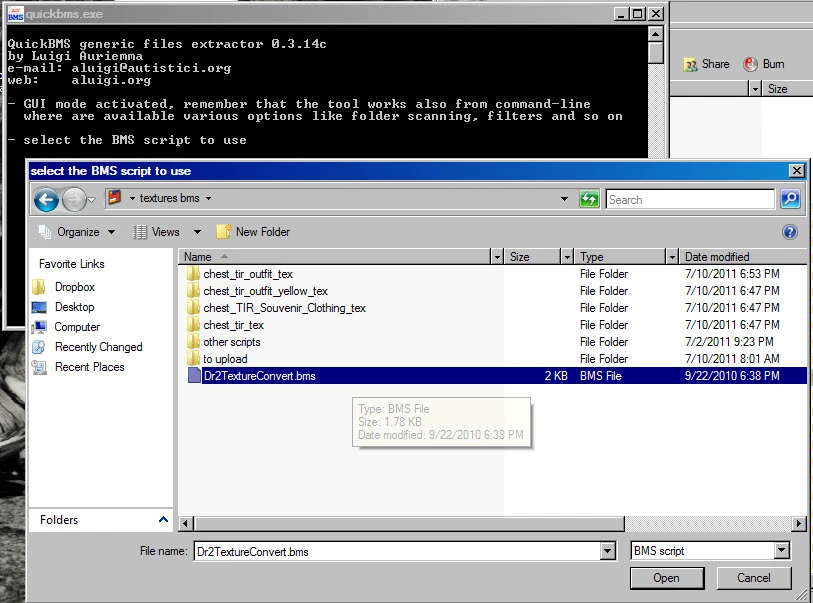
Task: Click the Recent Places icon
Action: pos(39,367)
